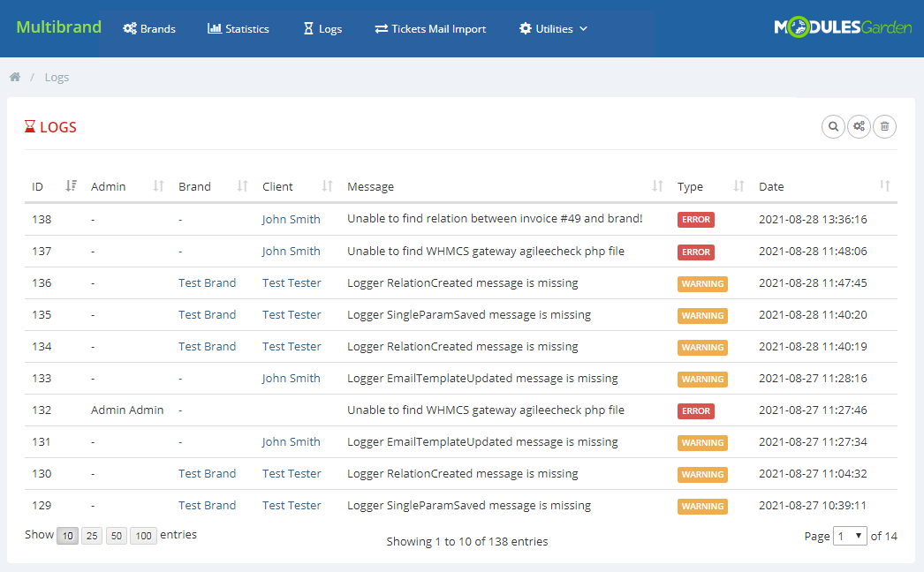This screenshot has height=572, width=924.
Task: Click the search magnifier icon in Logs panel
Action: [833, 126]
